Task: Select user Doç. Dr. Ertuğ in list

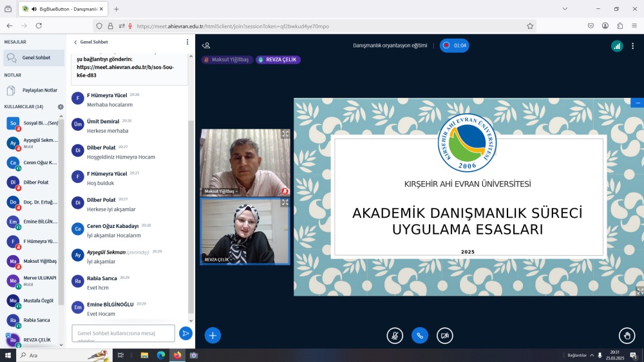Action: 32,202
